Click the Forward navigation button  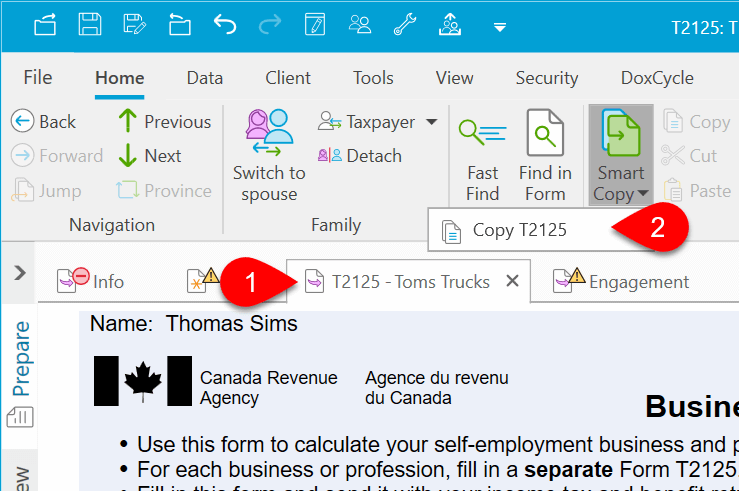[57, 155]
